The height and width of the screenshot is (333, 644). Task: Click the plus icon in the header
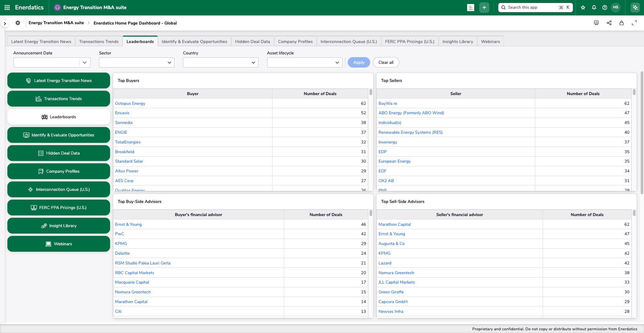(x=484, y=7)
